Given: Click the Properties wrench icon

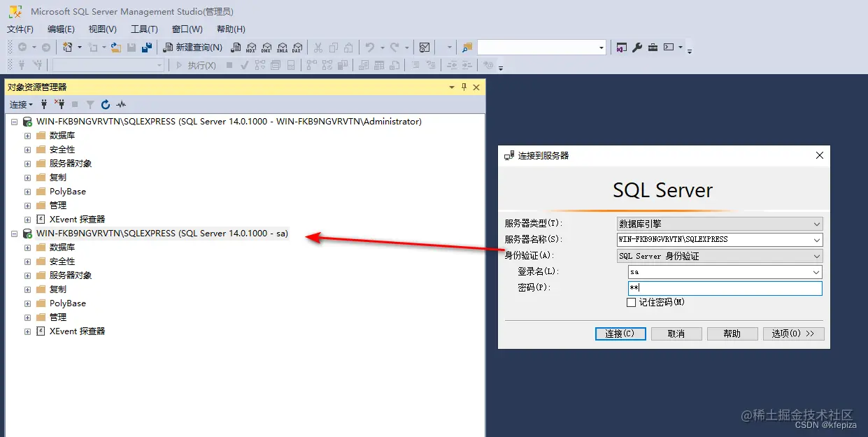Looking at the screenshot, I should point(637,48).
